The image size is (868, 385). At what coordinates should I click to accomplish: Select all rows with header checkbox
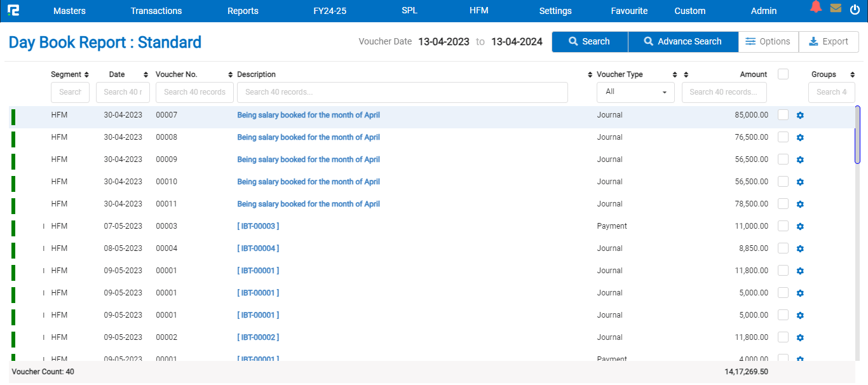coord(783,74)
